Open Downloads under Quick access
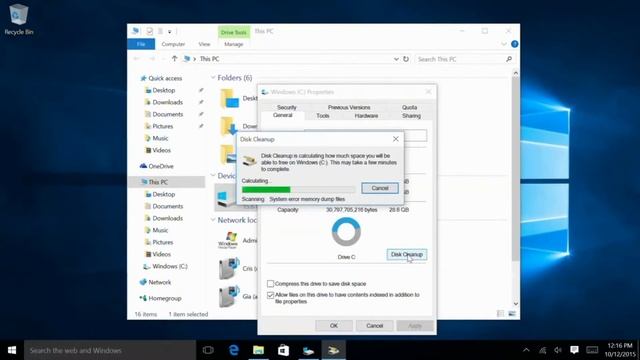Viewport: 640px width, 360px height. point(164,102)
